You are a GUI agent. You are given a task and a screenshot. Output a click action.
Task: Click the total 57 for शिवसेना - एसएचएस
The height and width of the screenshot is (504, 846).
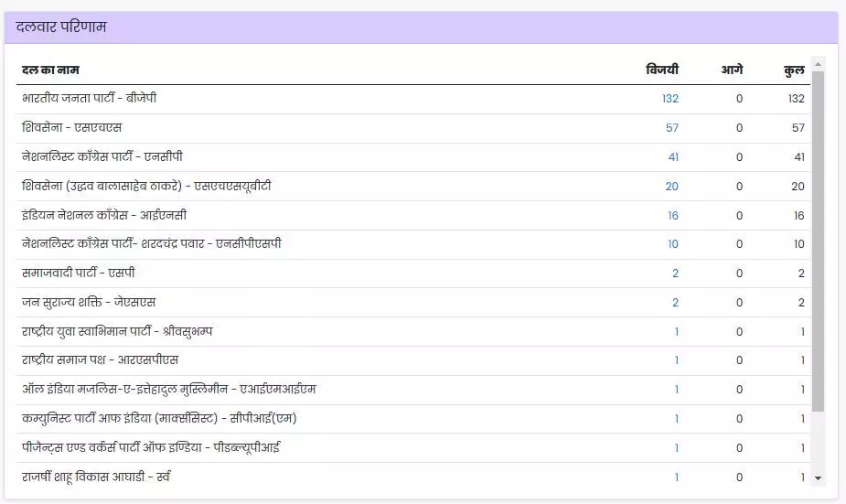pyautogui.click(x=798, y=128)
